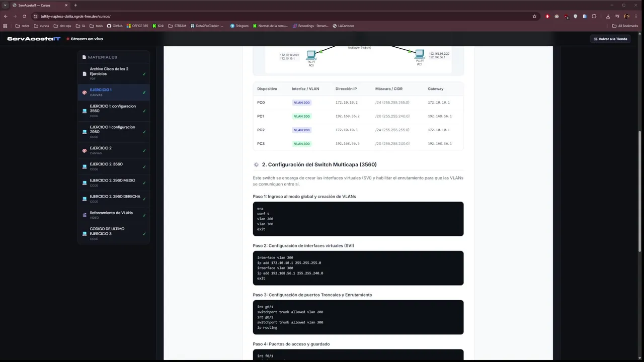This screenshot has width=644, height=362.
Task: Open the Dota2ProTracker bookmark
Action: click(x=207, y=26)
